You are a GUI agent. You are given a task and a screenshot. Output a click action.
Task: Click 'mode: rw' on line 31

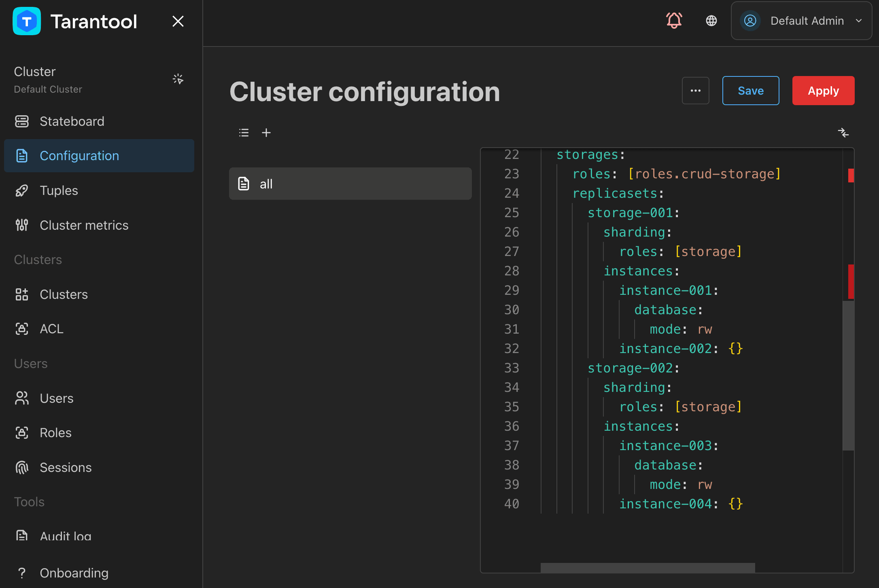point(681,329)
